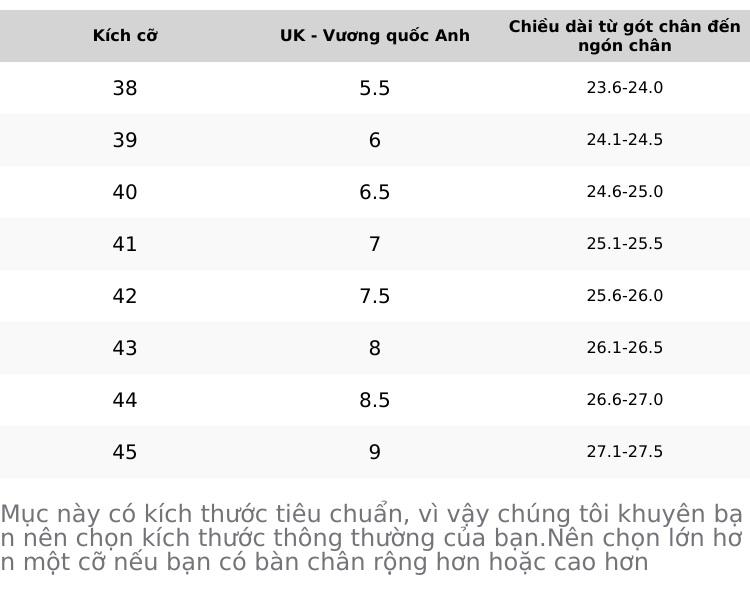Click UK size 5.5 value

[375, 88]
